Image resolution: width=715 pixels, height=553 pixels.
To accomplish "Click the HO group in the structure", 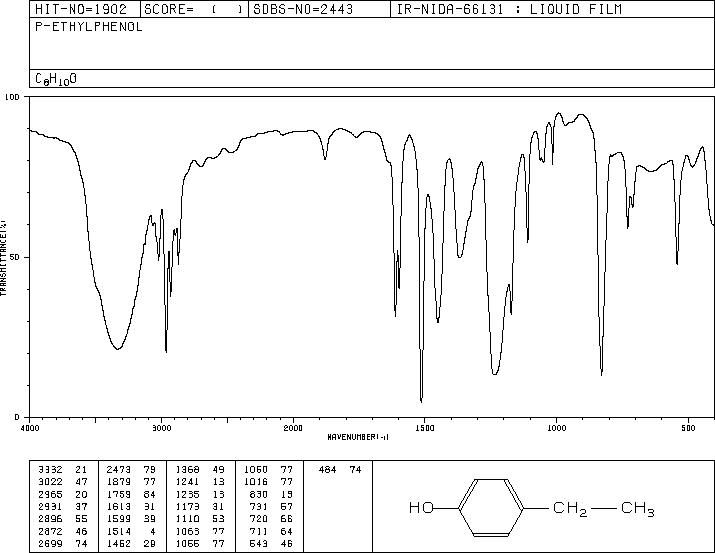I will click(421, 507).
